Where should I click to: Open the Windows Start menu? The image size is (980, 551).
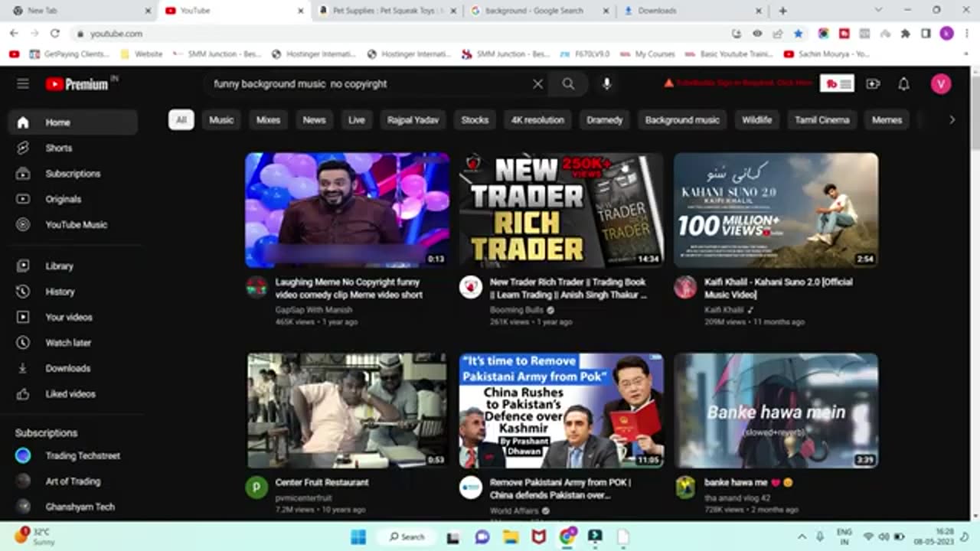pos(358,536)
